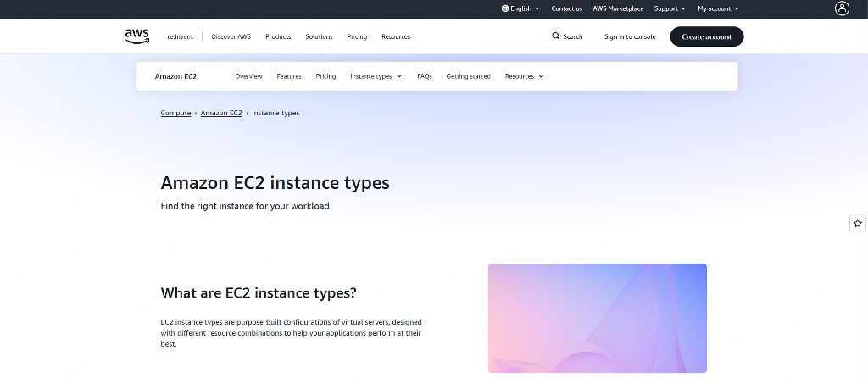Expand the Instance types submenu
The image size is (868, 384).
click(x=376, y=76)
